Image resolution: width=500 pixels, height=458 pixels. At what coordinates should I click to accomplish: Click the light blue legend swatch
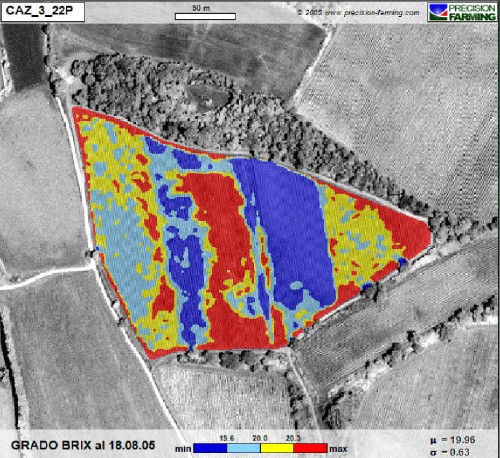(244, 448)
